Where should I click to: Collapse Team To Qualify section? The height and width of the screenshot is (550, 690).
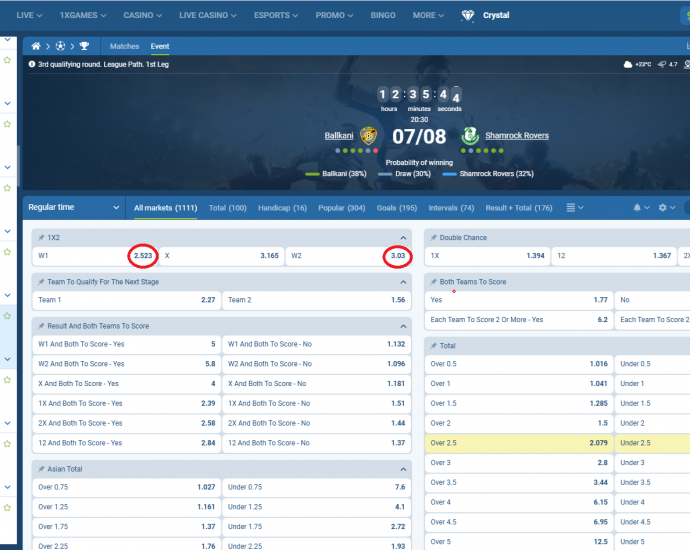coord(403,282)
